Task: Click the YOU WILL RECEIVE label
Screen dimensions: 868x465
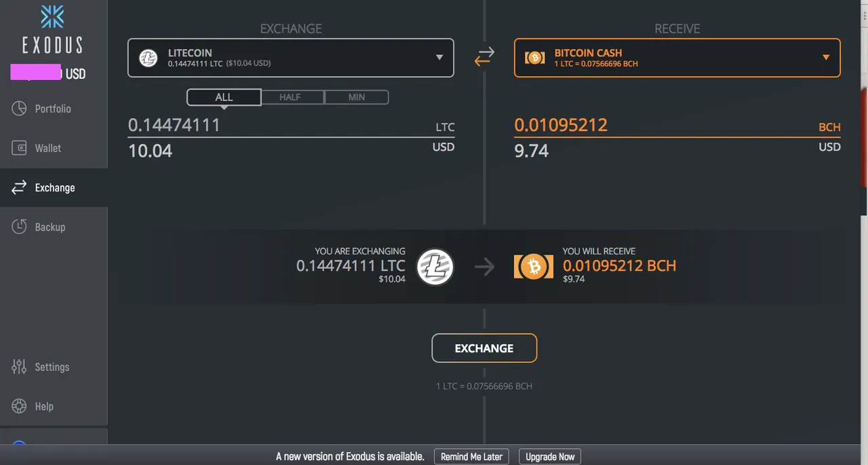Action: [599, 251]
